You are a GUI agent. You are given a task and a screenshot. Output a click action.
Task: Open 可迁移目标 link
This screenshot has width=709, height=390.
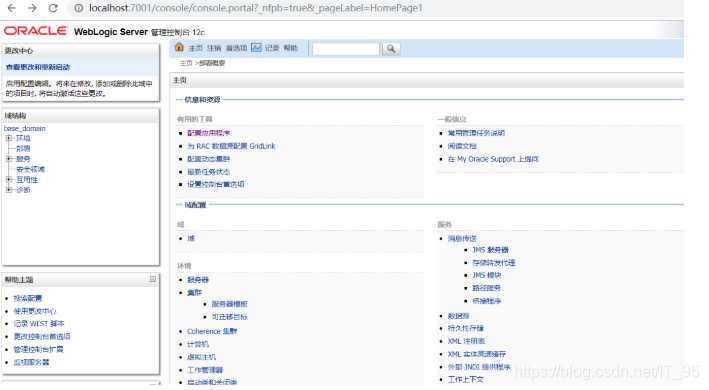point(229,317)
